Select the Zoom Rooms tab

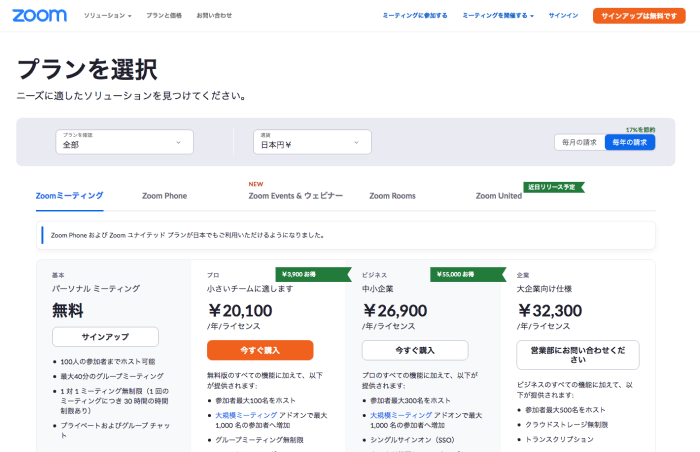[392, 196]
